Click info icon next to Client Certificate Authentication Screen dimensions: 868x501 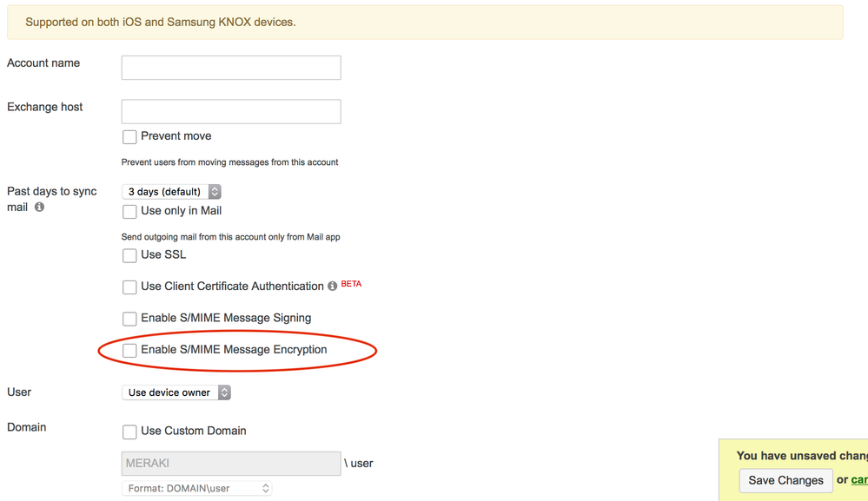(332, 287)
